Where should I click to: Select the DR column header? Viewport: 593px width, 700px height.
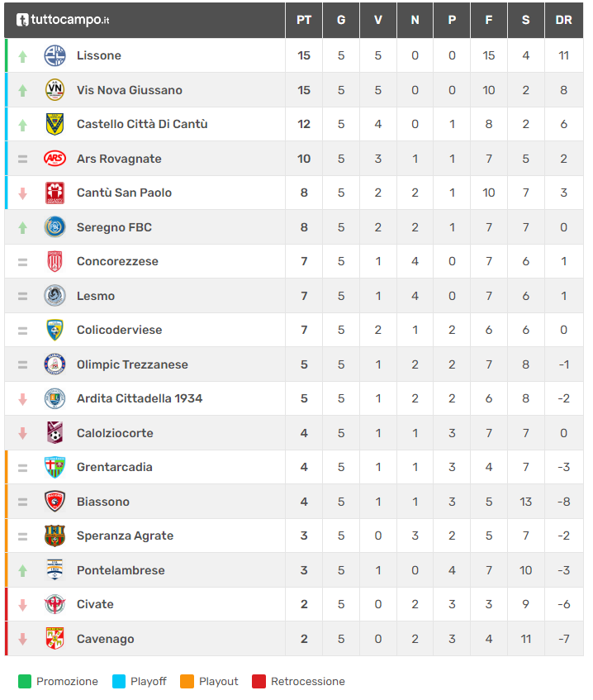(x=564, y=20)
